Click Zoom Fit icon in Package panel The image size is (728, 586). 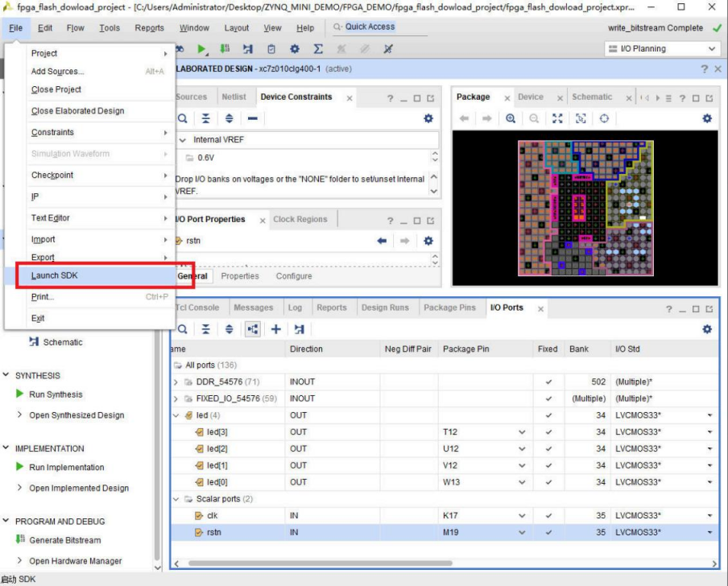557,118
